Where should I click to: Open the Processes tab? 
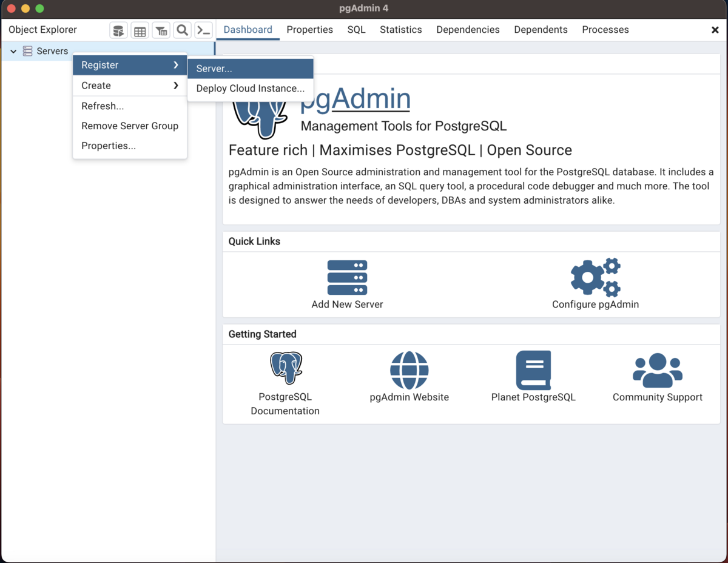(605, 30)
